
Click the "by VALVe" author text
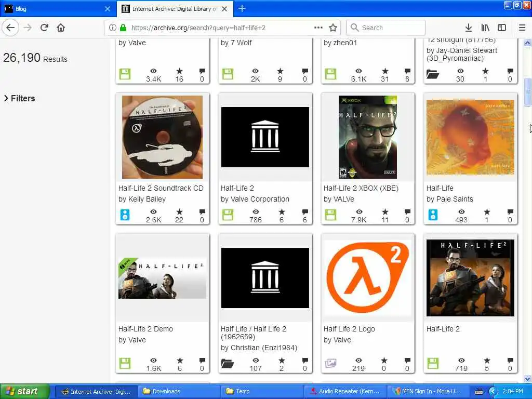click(x=339, y=199)
